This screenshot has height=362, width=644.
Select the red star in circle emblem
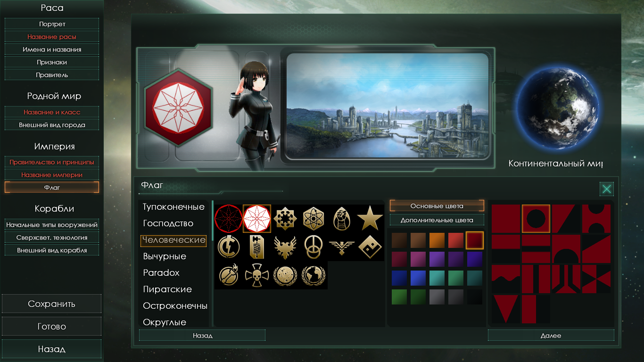pos(229,219)
